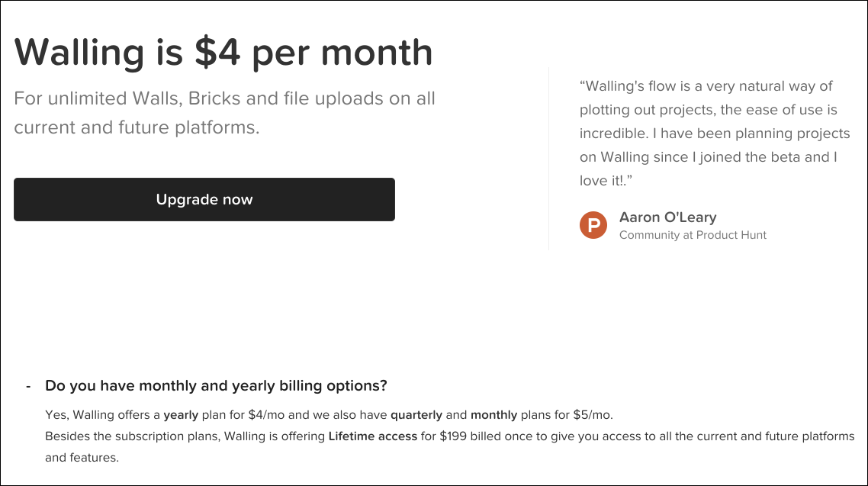Click the Product Hunt logo icon
Screen dimensions: 868x486
coord(593,225)
